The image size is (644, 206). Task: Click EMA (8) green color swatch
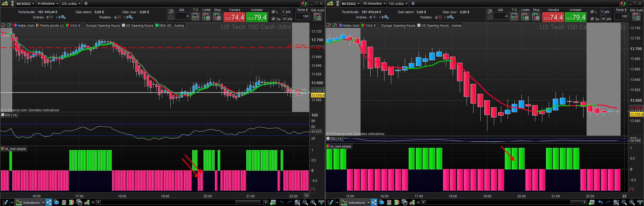[x=157, y=26]
